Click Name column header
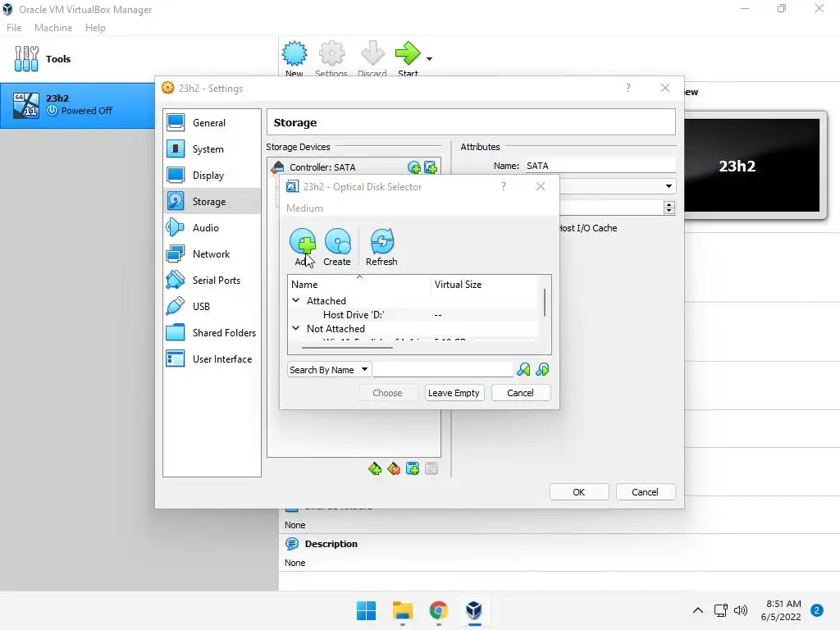The height and width of the screenshot is (630, 840). pyautogui.click(x=359, y=285)
